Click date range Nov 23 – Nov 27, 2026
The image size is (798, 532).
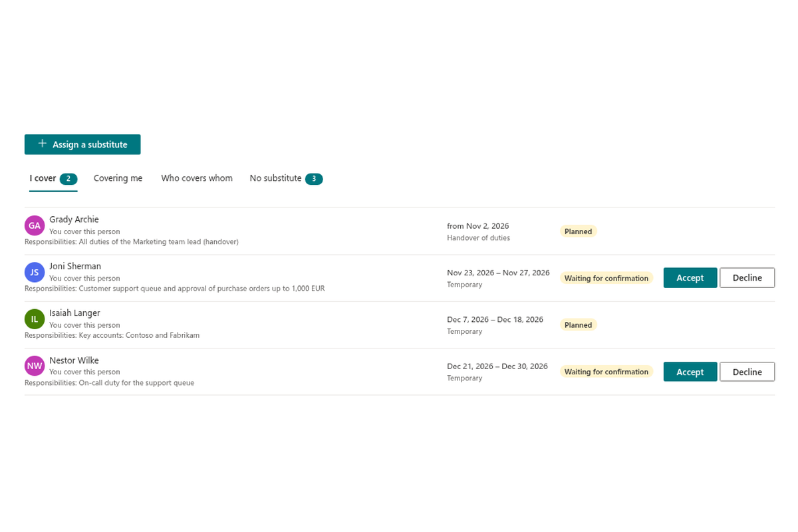pos(498,273)
